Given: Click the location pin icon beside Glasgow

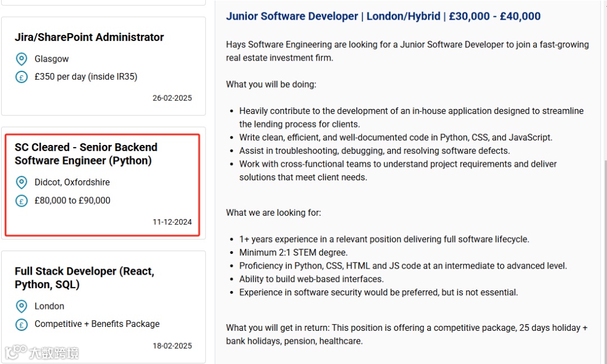Looking at the screenshot, I should 21,59.
